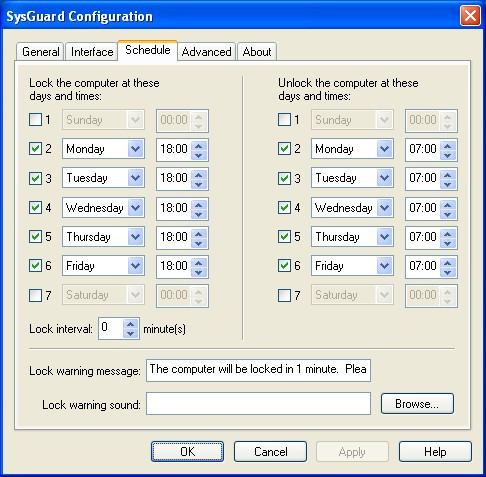The width and height of the screenshot is (486, 477).
Task: Increase the Friday unlock time with up arrow
Action: click(x=448, y=262)
